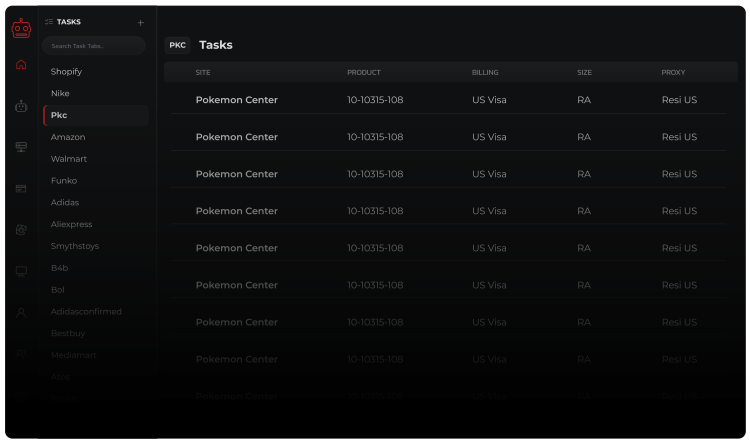Click the PROXY column header
The image size is (750, 442).
click(673, 73)
